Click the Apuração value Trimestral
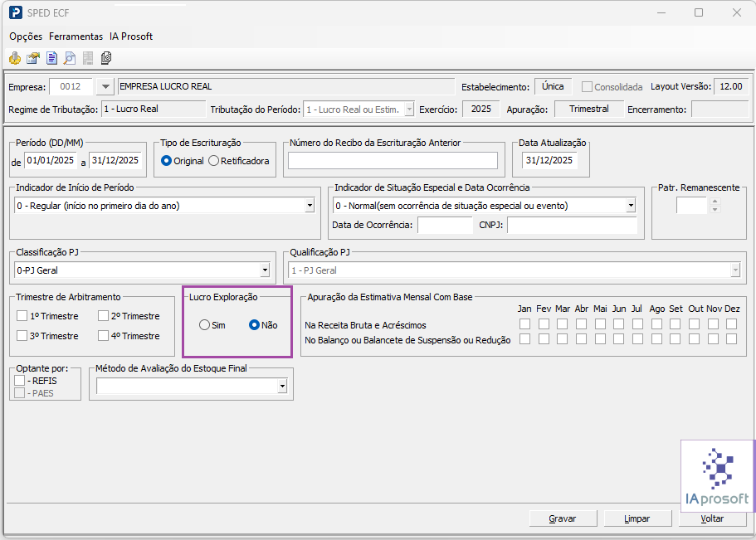Viewport: 756px width, 540px height. (x=589, y=109)
